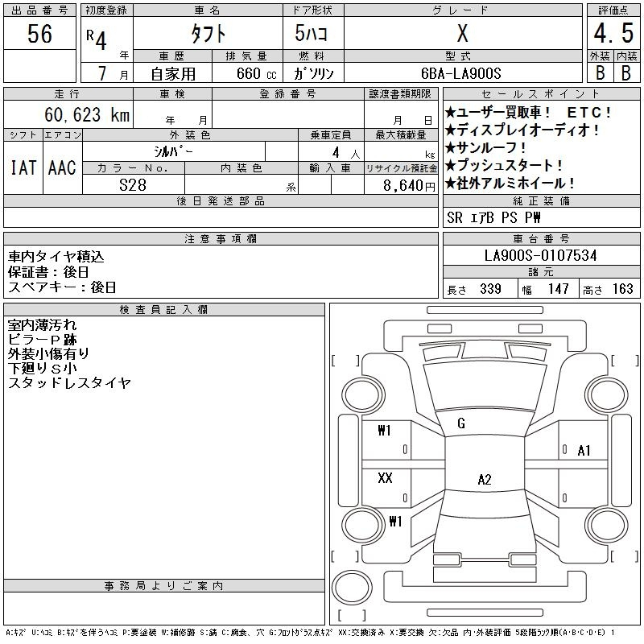644x644 pixels.
Task: Select inspector remark 下廻りS小
Action: [42, 368]
